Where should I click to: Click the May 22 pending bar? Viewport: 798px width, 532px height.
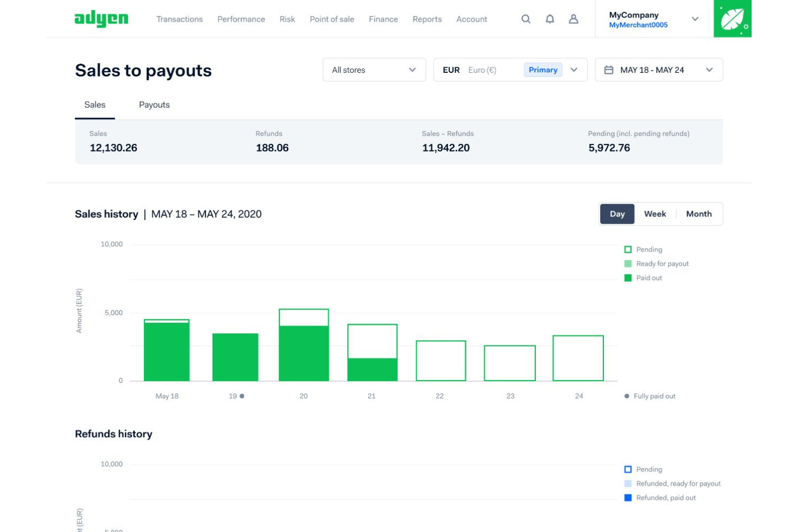441,361
